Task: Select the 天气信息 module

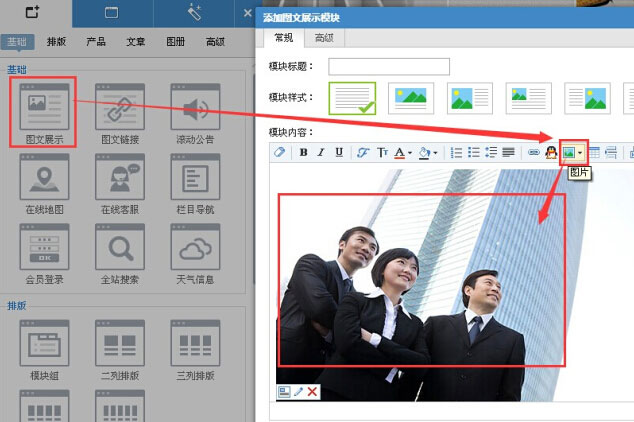Action: tap(195, 254)
